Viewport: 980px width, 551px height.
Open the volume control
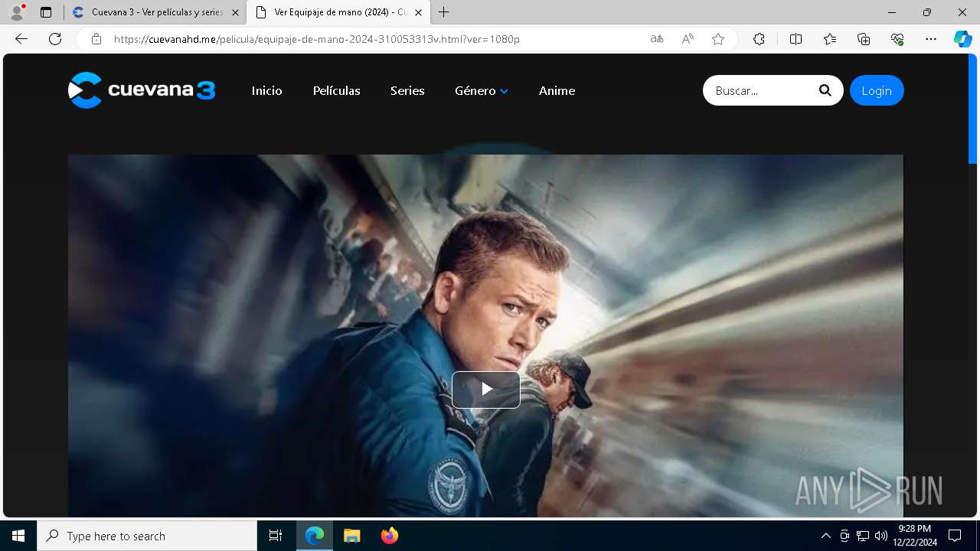pos(881,536)
